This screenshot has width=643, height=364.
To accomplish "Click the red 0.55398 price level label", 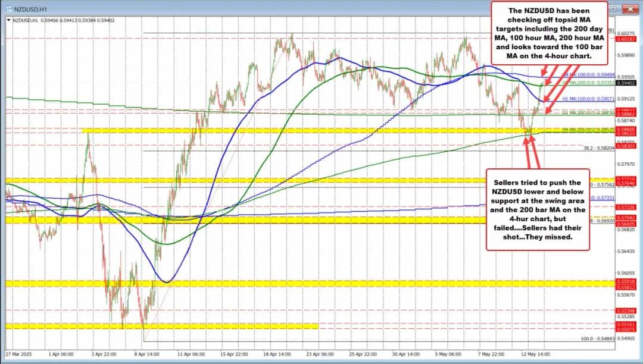I will pos(626,310).
